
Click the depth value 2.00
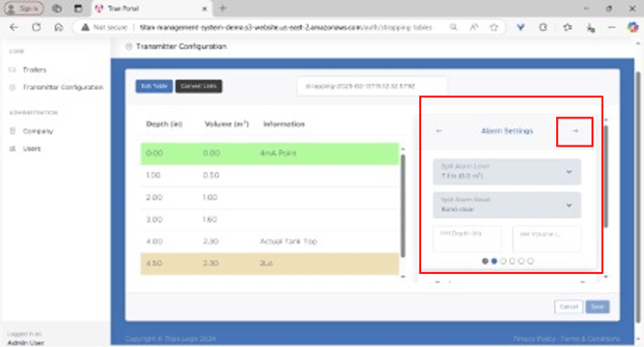pos(154,197)
